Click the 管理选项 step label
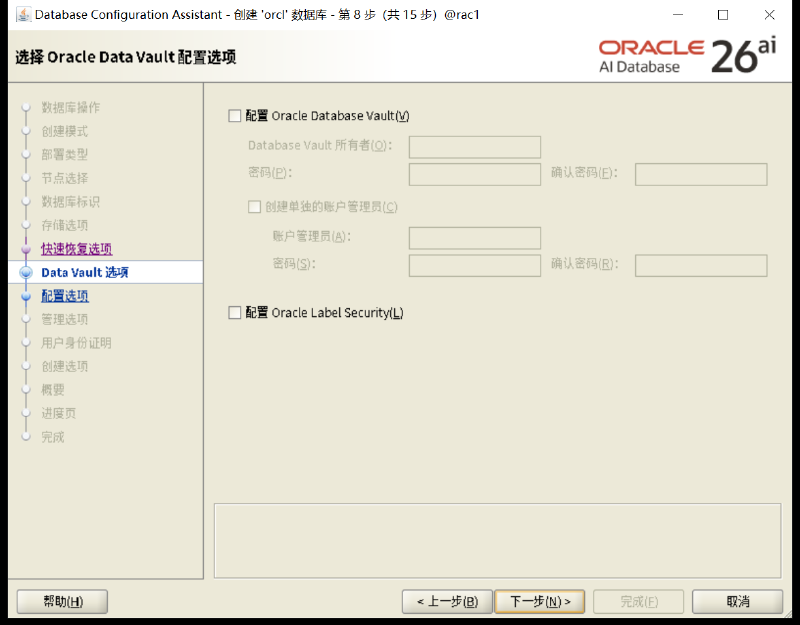This screenshot has width=800, height=625. pos(65,319)
